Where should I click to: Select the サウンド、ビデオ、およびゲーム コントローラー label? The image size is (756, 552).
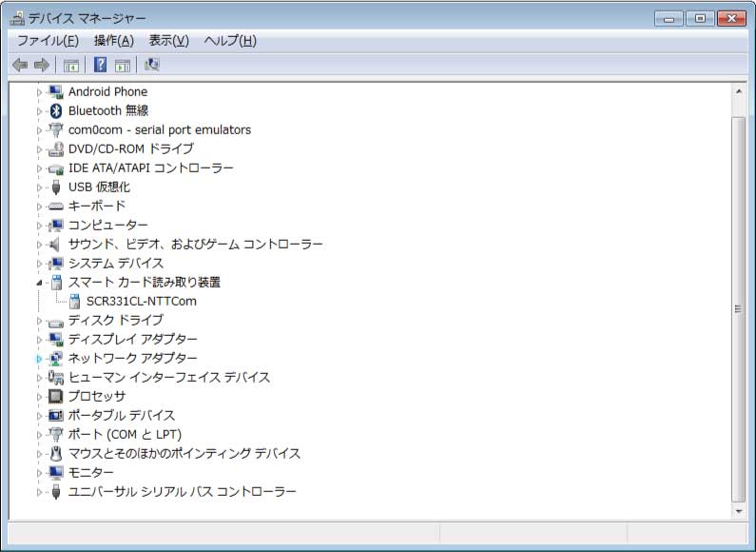(x=195, y=245)
